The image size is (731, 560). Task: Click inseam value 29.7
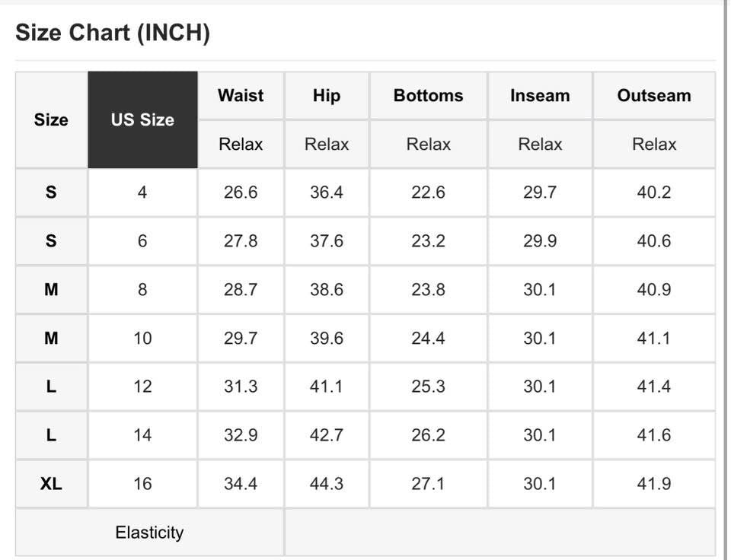pyautogui.click(x=540, y=192)
